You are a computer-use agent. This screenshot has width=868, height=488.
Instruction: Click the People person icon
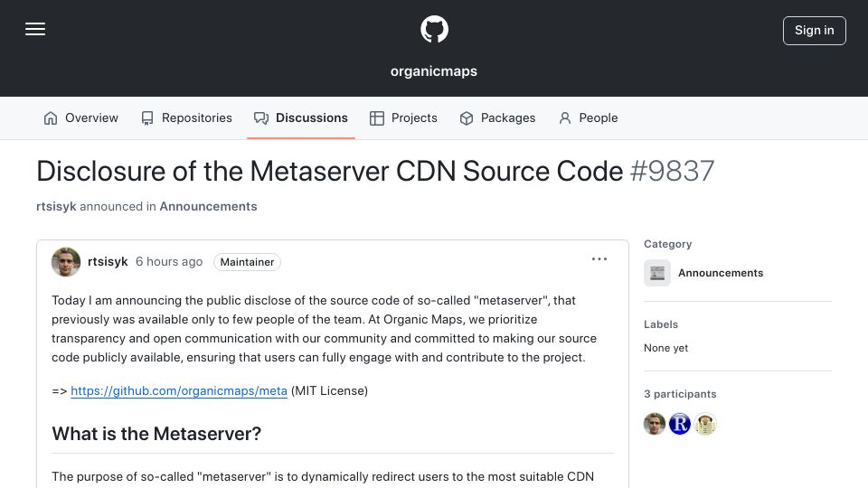pyautogui.click(x=564, y=117)
